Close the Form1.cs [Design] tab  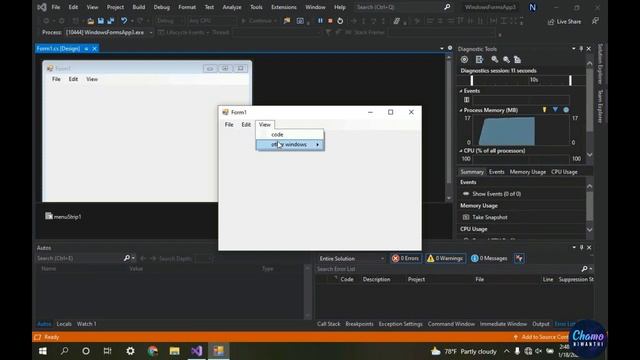click(95, 49)
